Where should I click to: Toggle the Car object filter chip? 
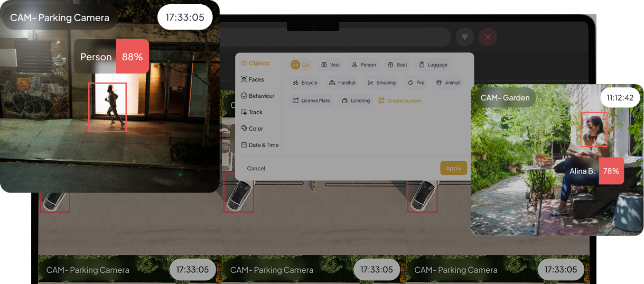(301, 65)
